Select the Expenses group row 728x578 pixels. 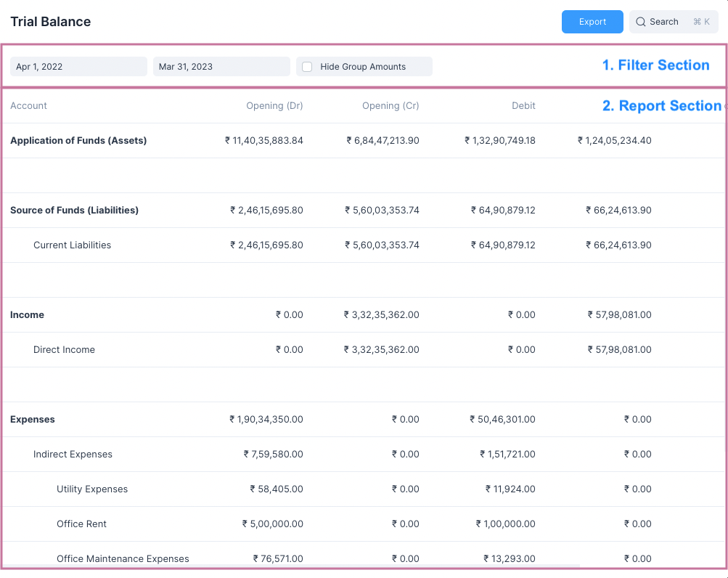[x=33, y=420]
